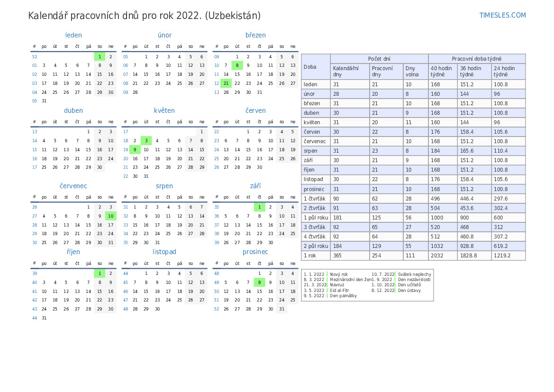Click highlighted holiday 1 in leden
Screen dimensions: 554x392
click(100, 56)
